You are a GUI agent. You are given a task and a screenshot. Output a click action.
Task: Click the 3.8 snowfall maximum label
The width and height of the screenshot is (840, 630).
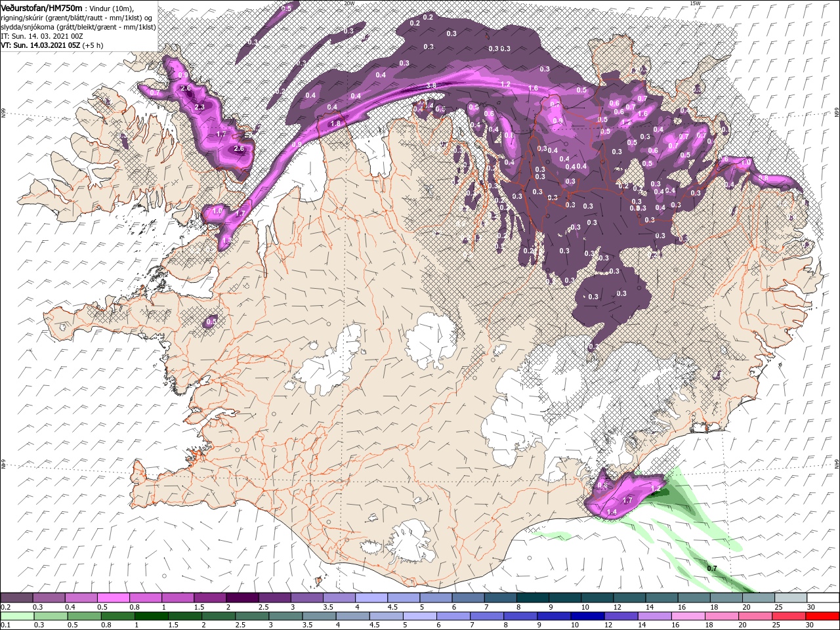tap(431, 86)
